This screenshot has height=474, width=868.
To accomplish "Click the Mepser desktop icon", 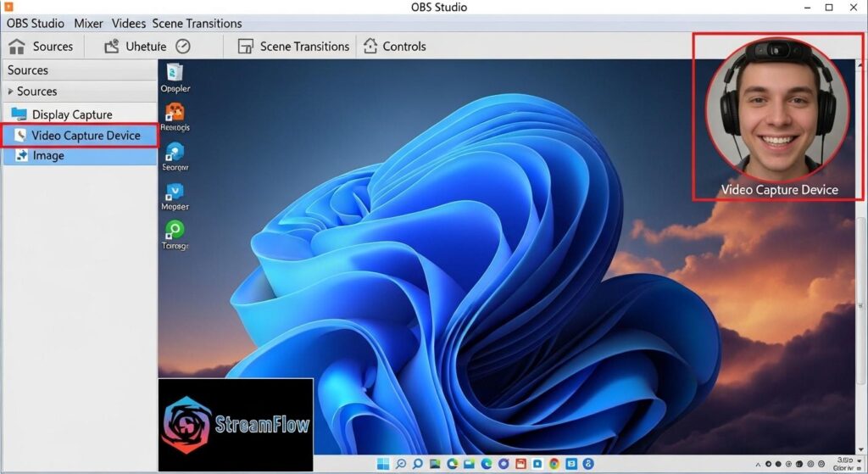I will (x=175, y=192).
